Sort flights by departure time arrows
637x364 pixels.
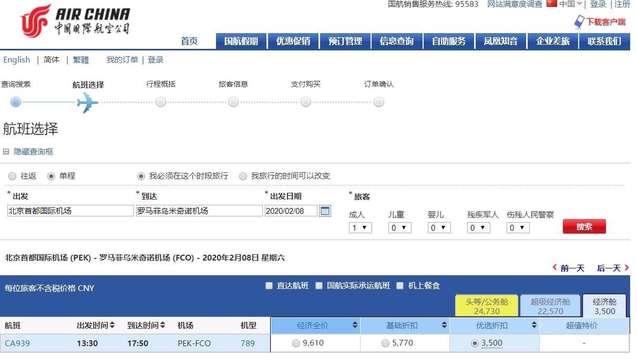112,326
